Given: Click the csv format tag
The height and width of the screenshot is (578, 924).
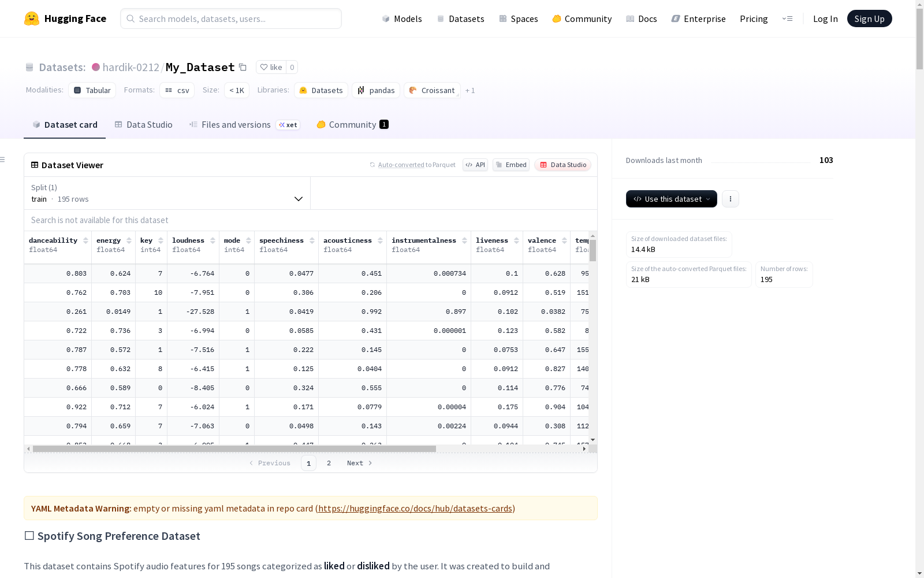Looking at the screenshot, I should click(x=177, y=90).
